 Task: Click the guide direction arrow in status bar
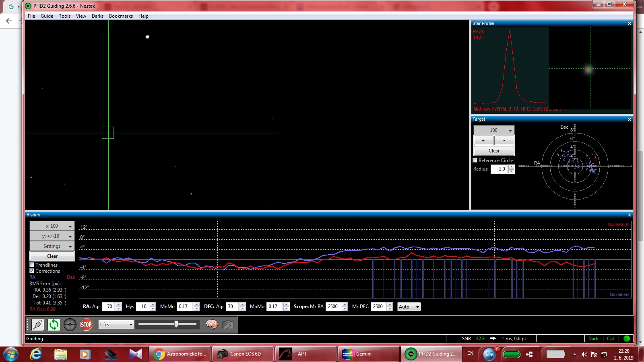(493, 339)
